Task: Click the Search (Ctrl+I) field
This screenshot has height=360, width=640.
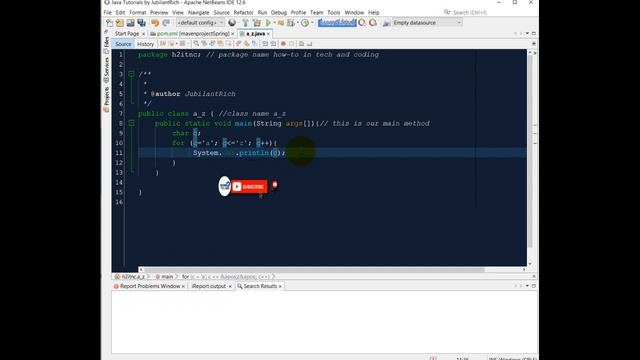Action: pyautogui.click(x=469, y=13)
